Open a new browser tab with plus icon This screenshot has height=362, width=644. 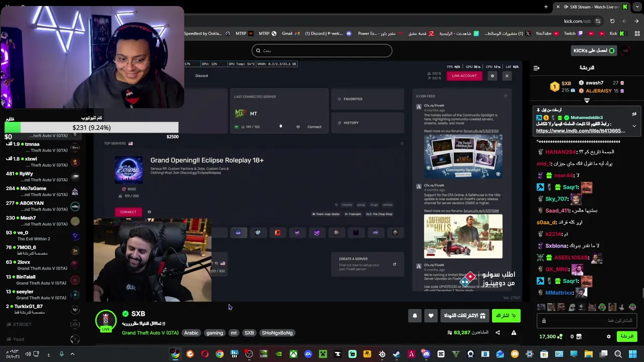(546, 7)
